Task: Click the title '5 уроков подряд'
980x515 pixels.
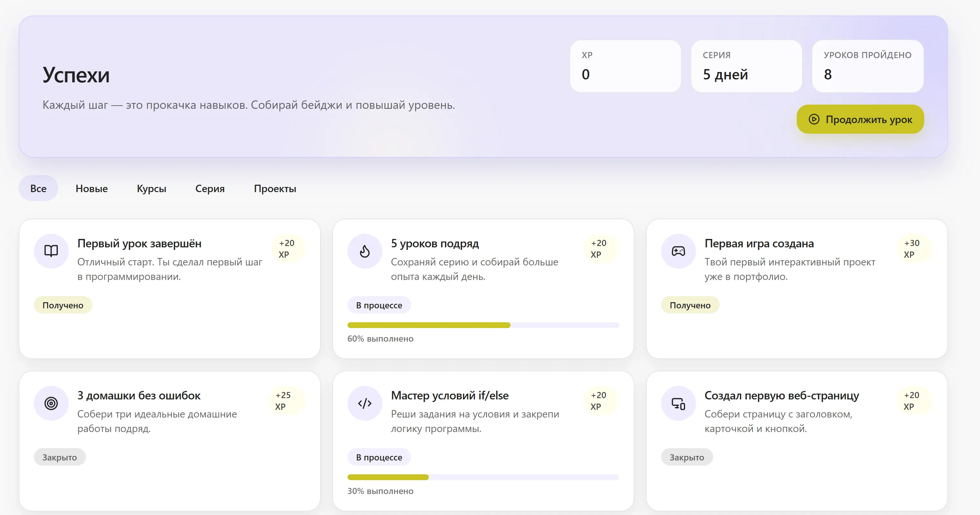Action: [435, 243]
